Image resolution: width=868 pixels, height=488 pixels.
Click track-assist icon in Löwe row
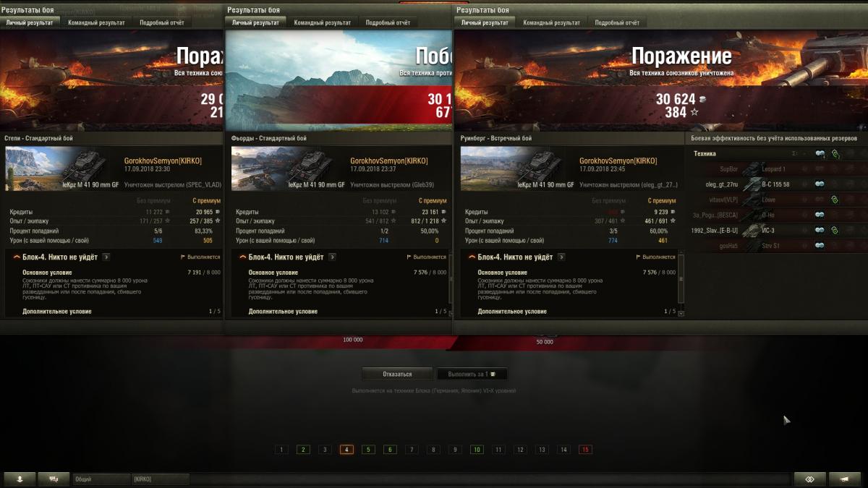[835, 199]
